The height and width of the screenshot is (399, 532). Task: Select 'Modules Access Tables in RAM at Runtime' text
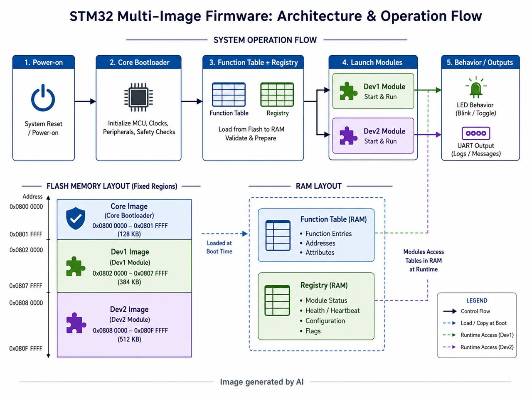point(424,261)
